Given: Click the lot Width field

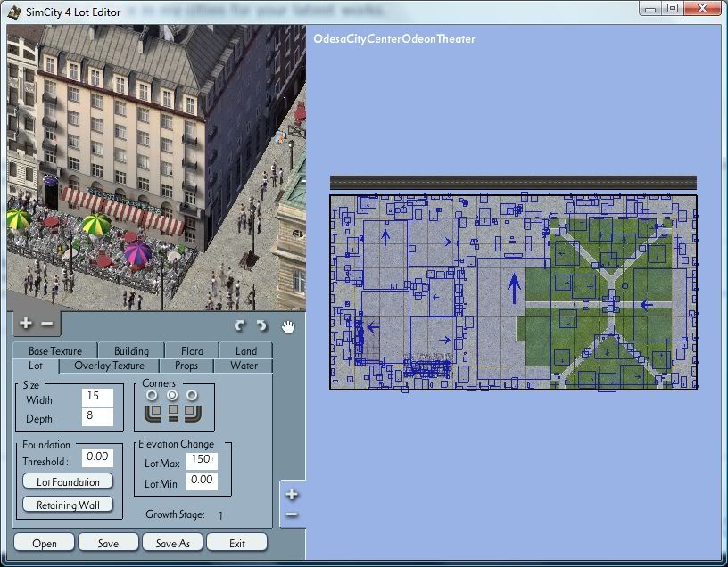Looking at the screenshot, I should [97, 398].
